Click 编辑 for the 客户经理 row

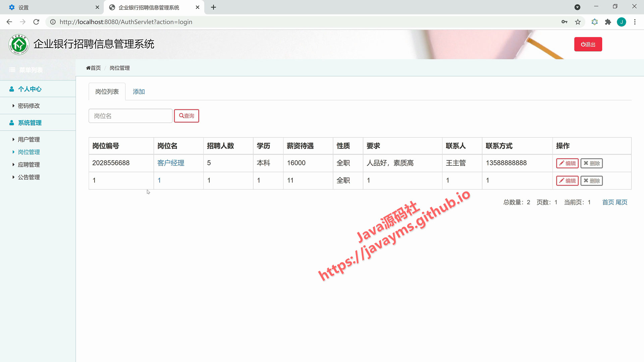(x=567, y=163)
